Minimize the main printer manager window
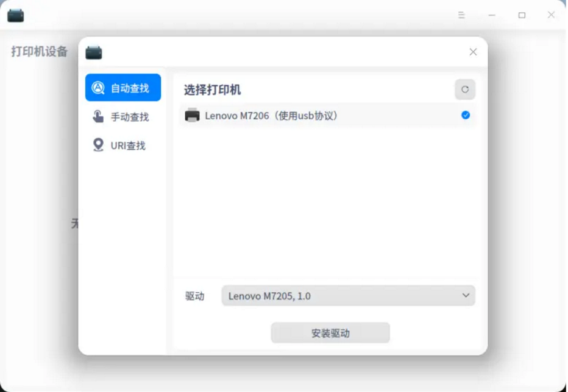 [492, 15]
